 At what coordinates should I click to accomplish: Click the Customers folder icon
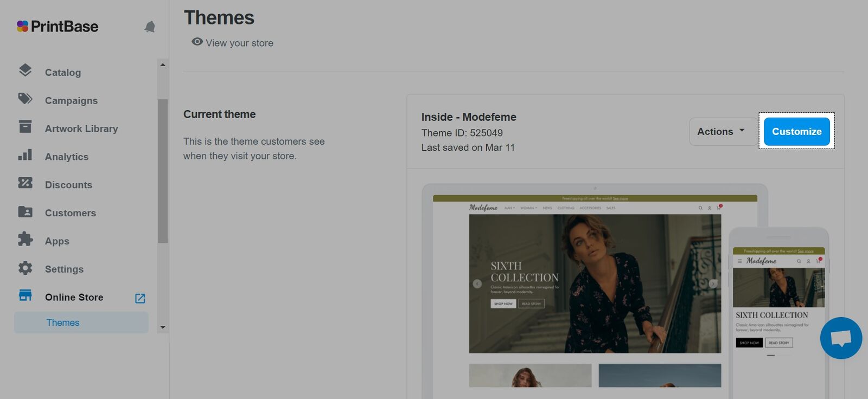click(25, 211)
